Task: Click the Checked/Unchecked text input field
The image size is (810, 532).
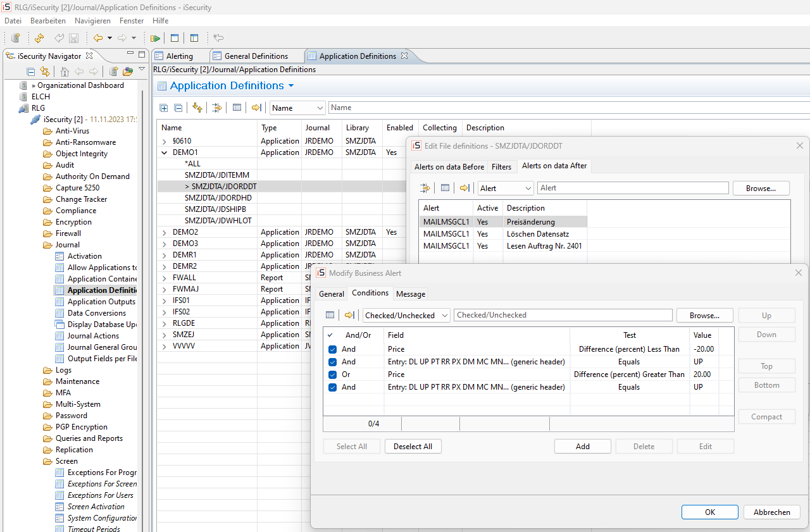Action: pos(563,315)
